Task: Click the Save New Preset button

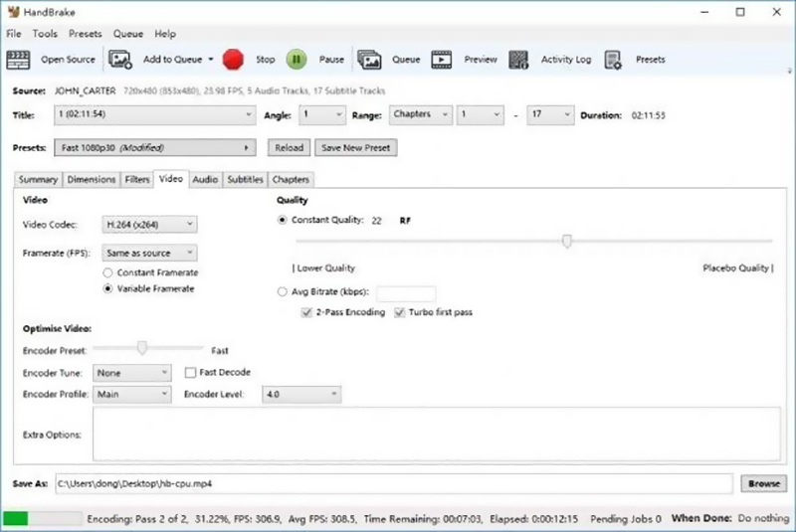Action: (x=355, y=147)
